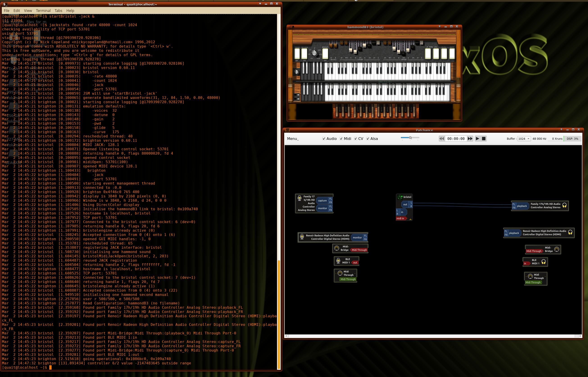Uncheck the Midi checkbox

pyautogui.click(x=341, y=139)
